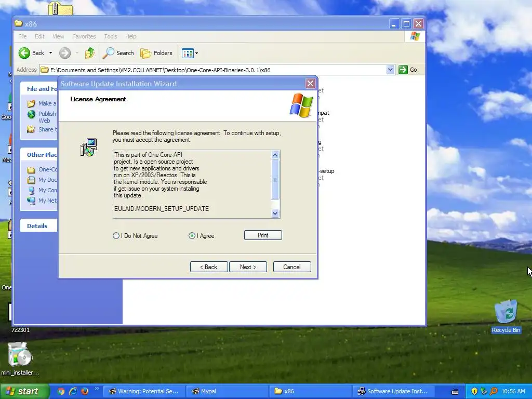532x399 pixels.
Task: Click the Back arrow in Explorer toolbar
Action: (x=24, y=53)
